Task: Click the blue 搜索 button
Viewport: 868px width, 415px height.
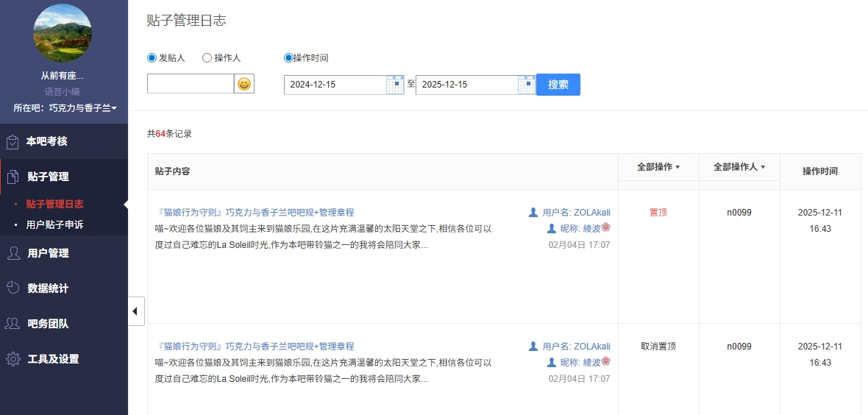Action: click(x=558, y=85)
